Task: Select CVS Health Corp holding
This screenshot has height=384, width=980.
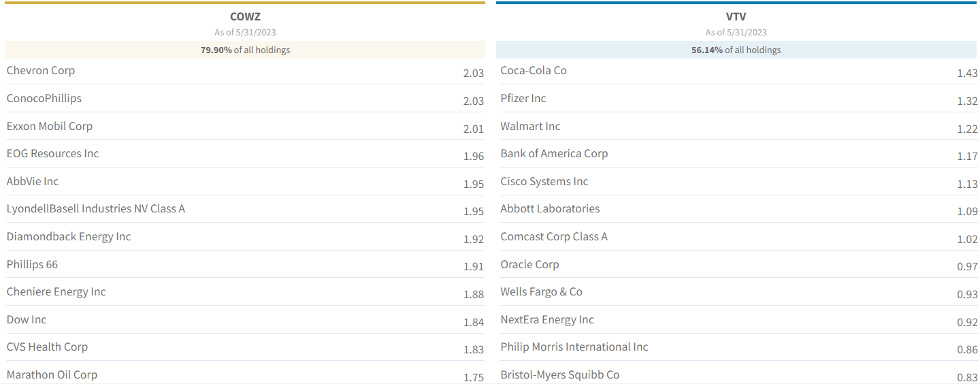Action: pos(48,347)
